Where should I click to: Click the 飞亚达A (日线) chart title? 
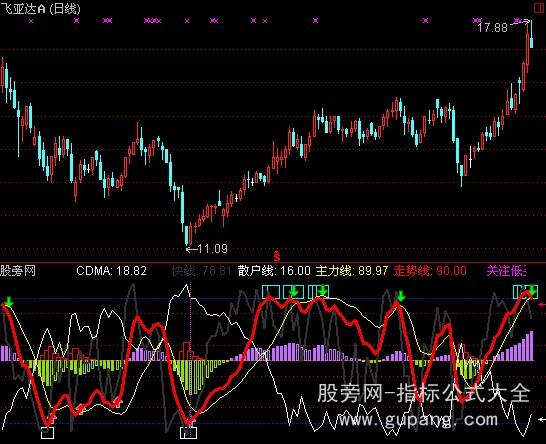(x=40, y=8)
